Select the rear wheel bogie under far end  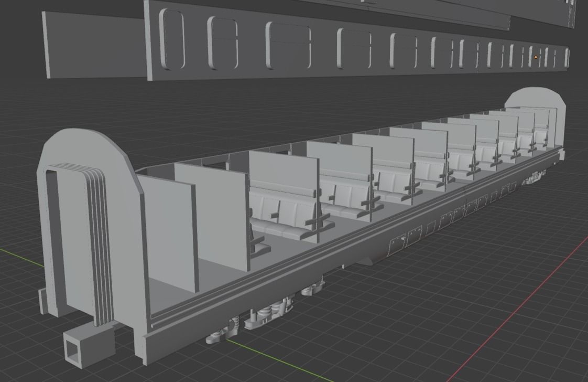click(x=533, y=177)
